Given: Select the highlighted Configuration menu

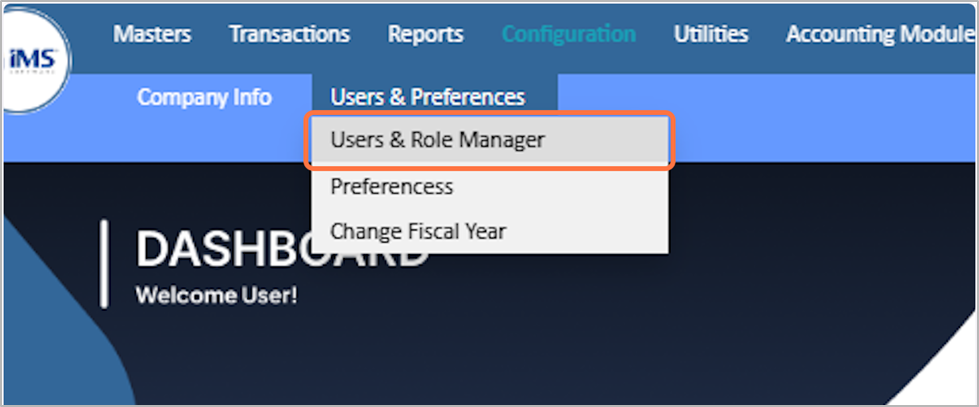Looking at the screenshot, I should pos(568,34).
